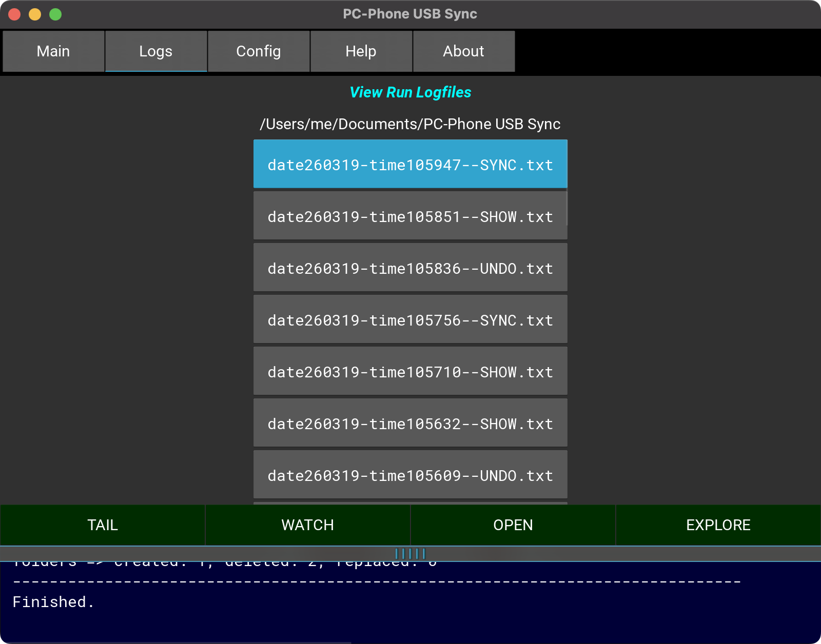Select the Logs tab
Image resolution: width=821 pixels, height=644 pixels.
(x=156, y=51)
